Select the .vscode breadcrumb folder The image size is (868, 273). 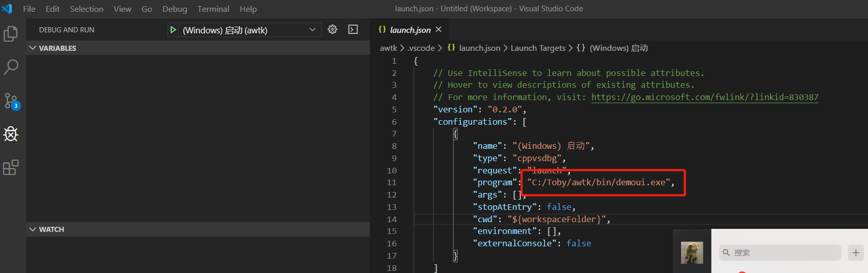pos(421,48)
